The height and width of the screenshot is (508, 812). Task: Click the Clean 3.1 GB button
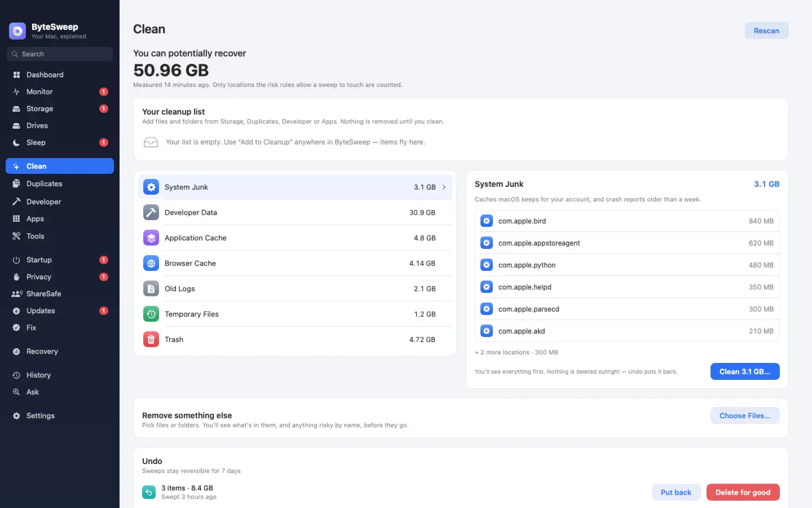(745, 371)
